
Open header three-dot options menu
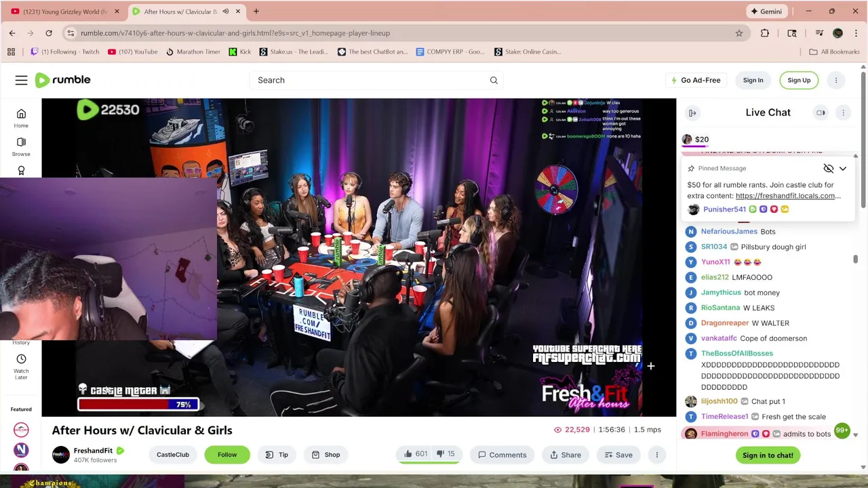[x=835, y=80]
